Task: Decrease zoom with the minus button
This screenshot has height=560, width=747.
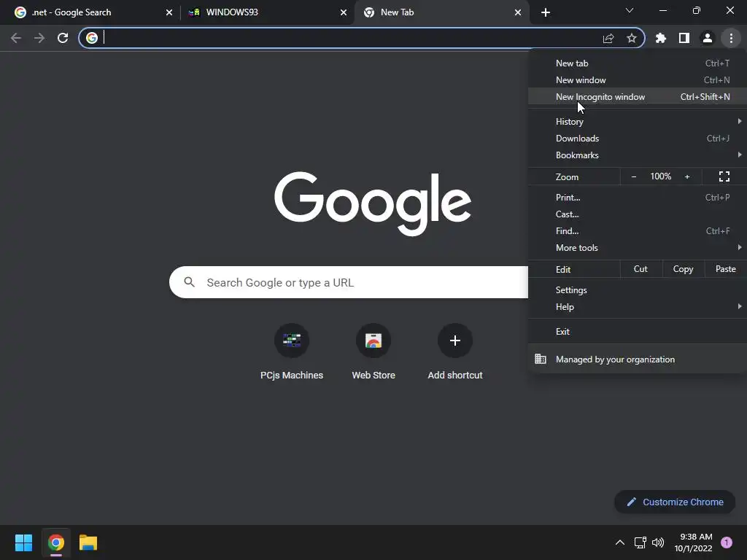Action: click(634, 176)
